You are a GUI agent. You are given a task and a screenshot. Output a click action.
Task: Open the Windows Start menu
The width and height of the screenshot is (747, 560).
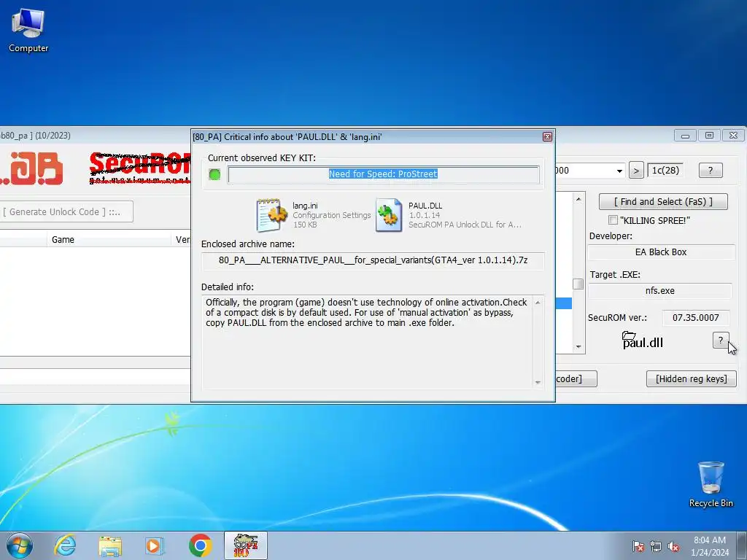coord(20,545)
